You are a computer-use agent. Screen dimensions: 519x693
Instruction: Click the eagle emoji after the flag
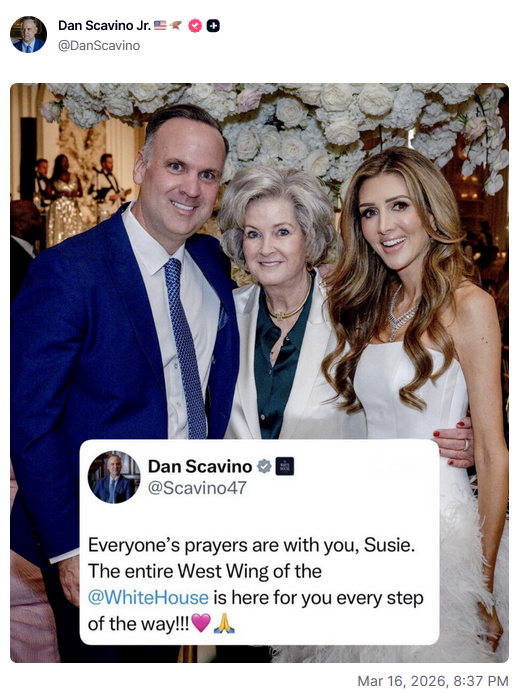coord(176,26)
